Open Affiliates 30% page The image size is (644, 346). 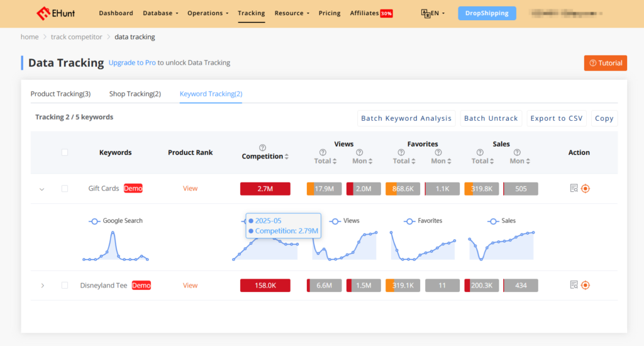tap(371, 13)
